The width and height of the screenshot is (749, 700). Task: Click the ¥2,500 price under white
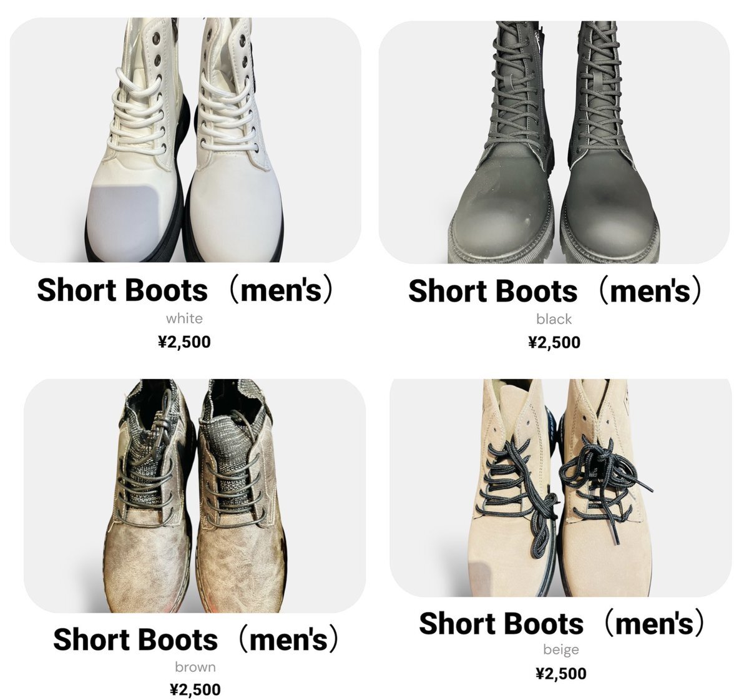pyautogui.click(x=184, y=342)
